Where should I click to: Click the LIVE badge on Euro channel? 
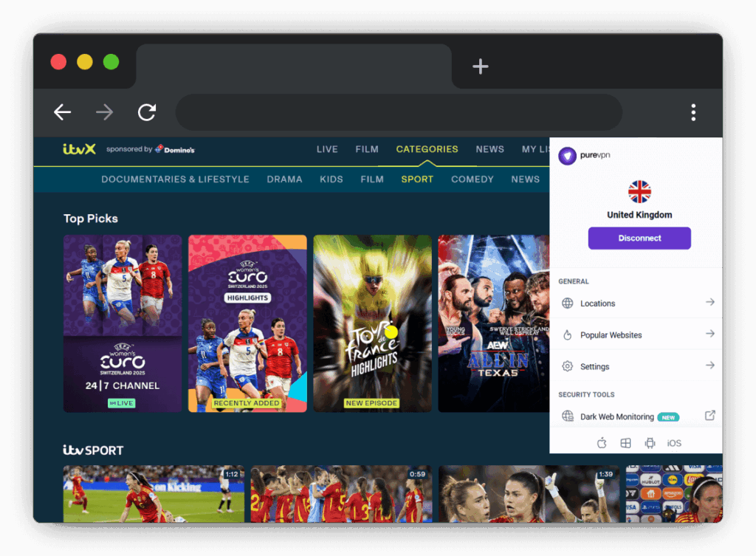(x=122, y=403)
